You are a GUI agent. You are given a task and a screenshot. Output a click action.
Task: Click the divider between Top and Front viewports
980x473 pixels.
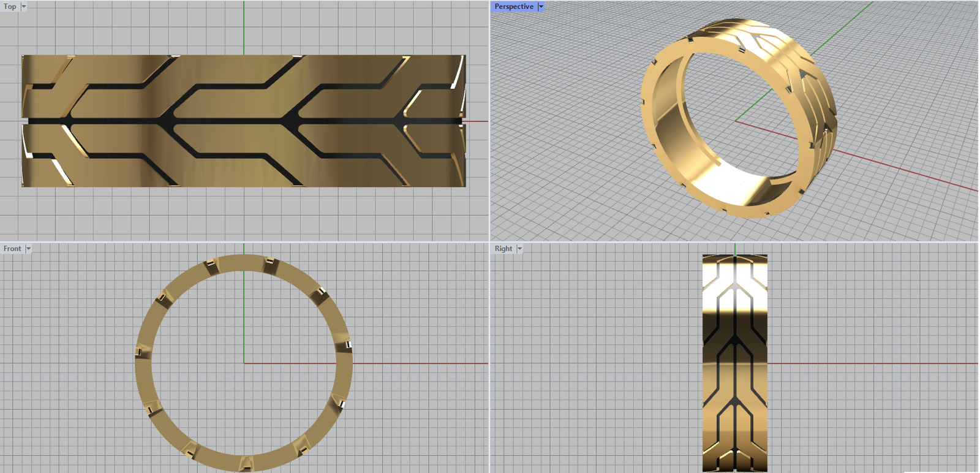[x=245, y=242]
